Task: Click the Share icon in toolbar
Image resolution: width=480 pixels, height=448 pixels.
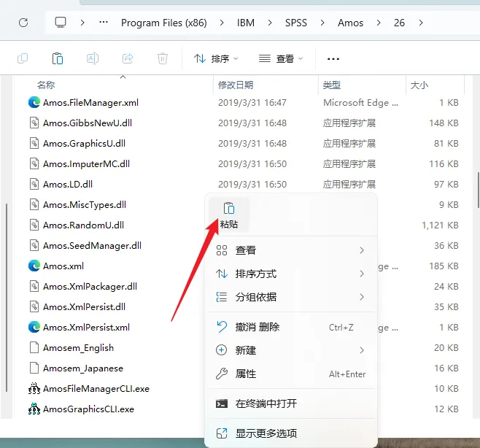Action: [128, 58]
